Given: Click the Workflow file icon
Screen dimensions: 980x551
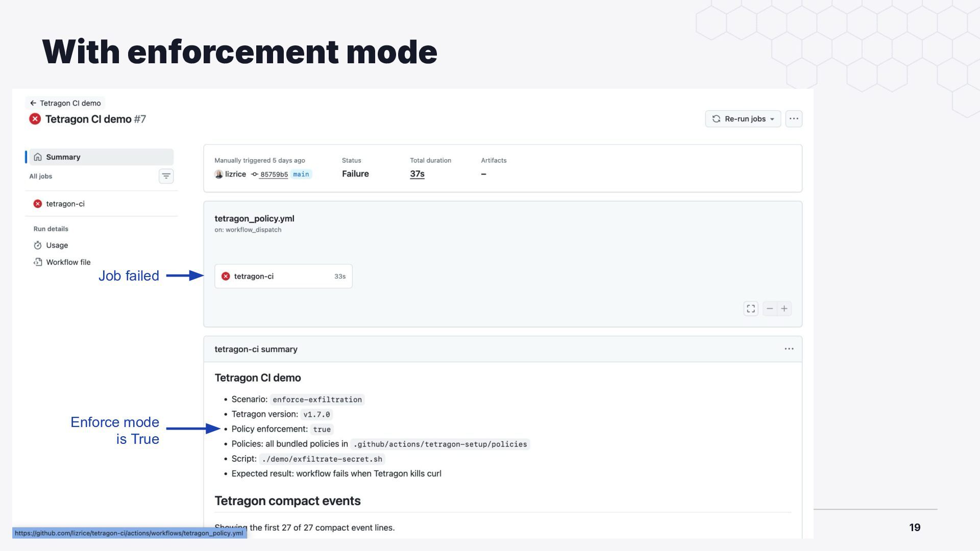Looking at the screenshot, I should coord(38,262).
